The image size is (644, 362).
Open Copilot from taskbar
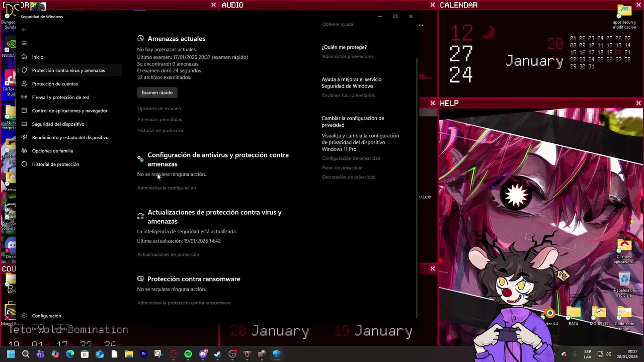click(55, 354)
